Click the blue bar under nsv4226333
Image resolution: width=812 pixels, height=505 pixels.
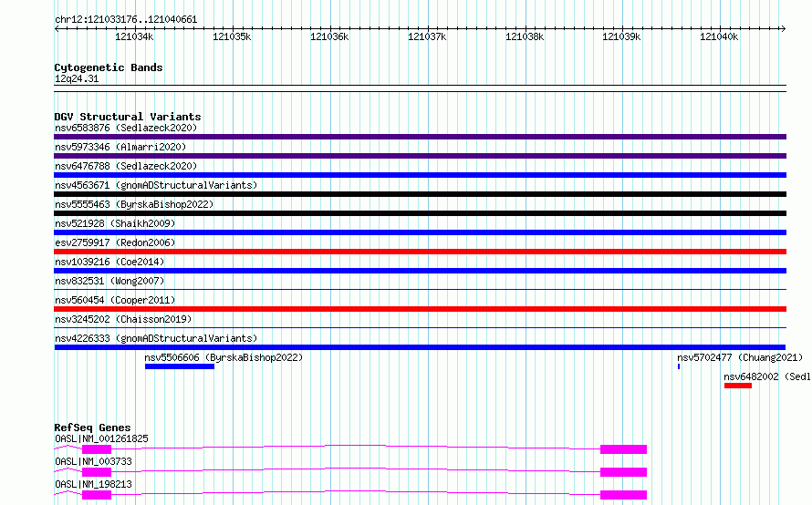420,347
